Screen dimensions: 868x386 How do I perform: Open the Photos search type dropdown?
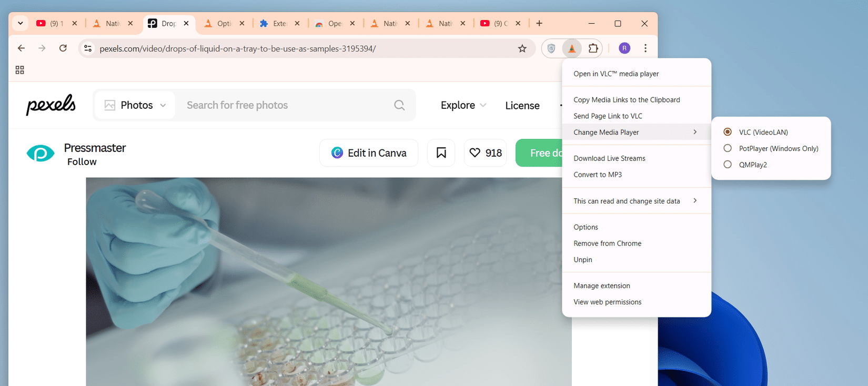135,105
